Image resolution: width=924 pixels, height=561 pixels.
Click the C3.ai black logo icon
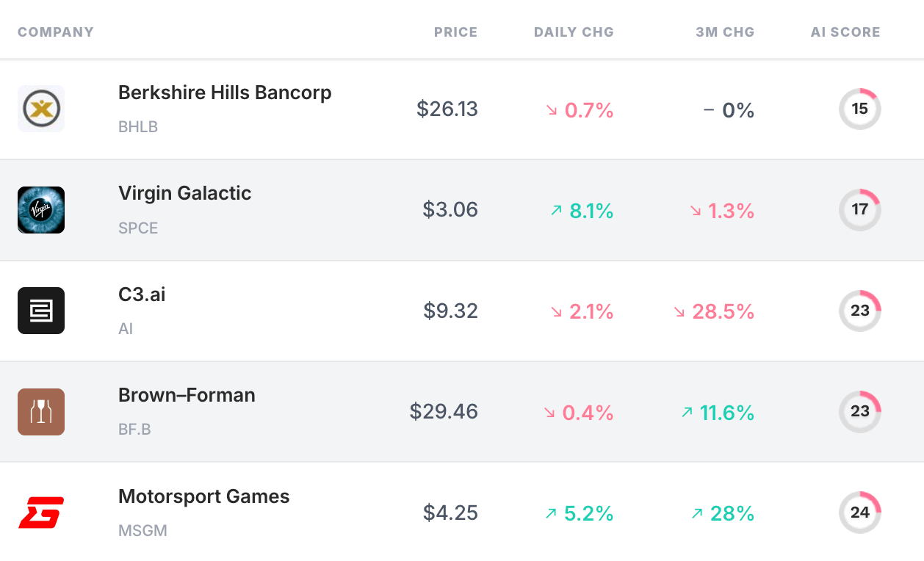coord(41,311)
